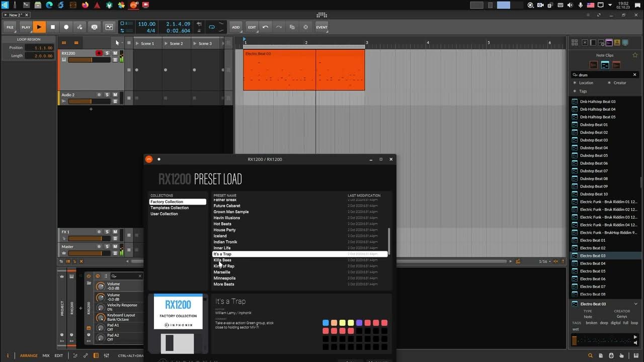Toggle the arranger loop icon
This screenshot has height=362, width=644.
[x=212, y=27]
